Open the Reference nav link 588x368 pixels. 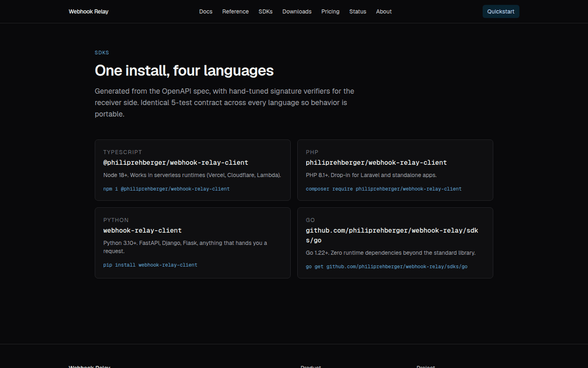[x=235, y=11]
